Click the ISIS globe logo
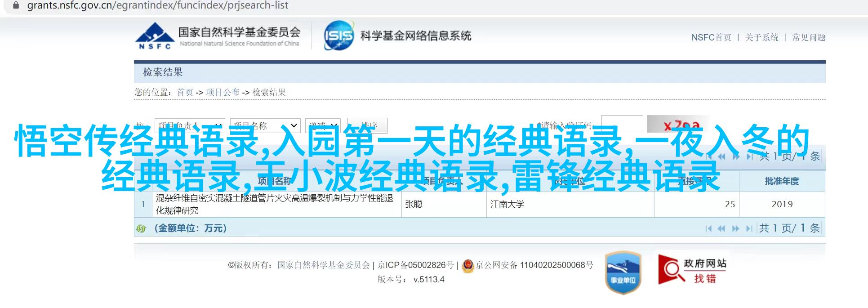This screenshot has height=308, width=868. pos(338,35)
